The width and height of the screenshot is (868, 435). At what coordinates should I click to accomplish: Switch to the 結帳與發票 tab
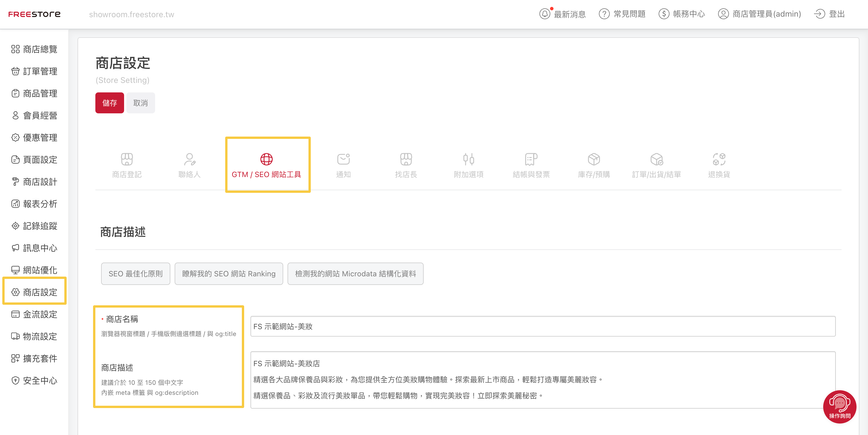531,165
